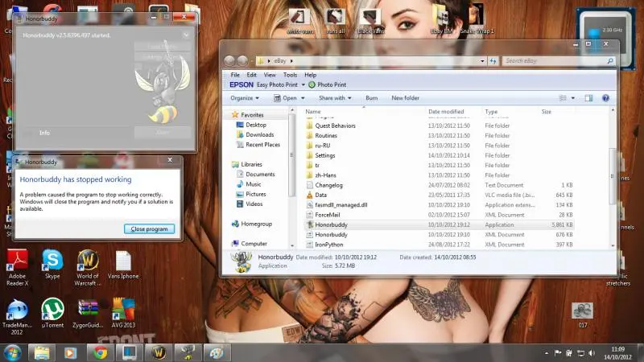Click the file list vertical scrollbar
Image resolution: width=644 pixels, height=362 pixels.
[x=613, y=178]
